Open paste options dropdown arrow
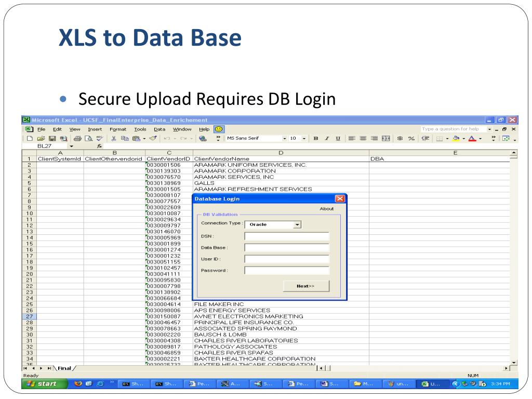Screen dimensions: 532x399 click(x=144, y=138)
